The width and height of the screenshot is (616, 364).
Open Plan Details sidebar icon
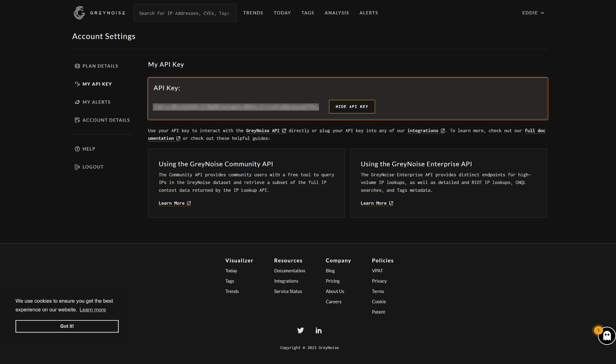pos(77,66)
